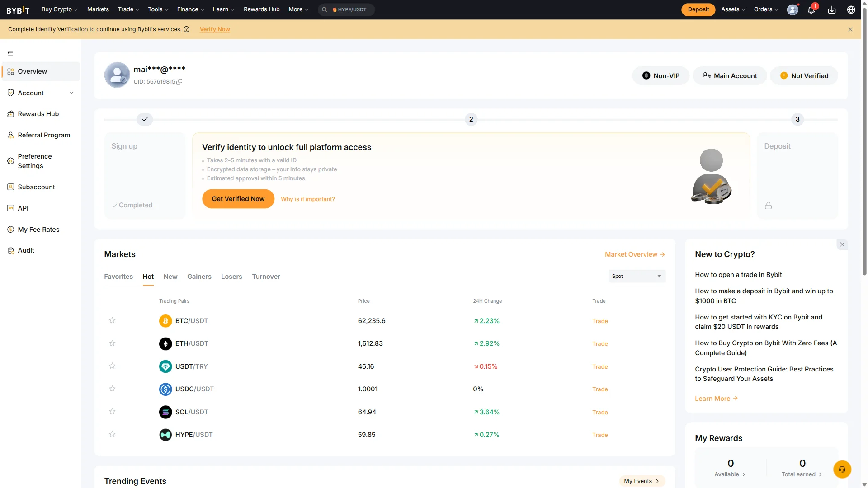Open the Assets dropdown
The image size is (868, 488).
[733, 9]
